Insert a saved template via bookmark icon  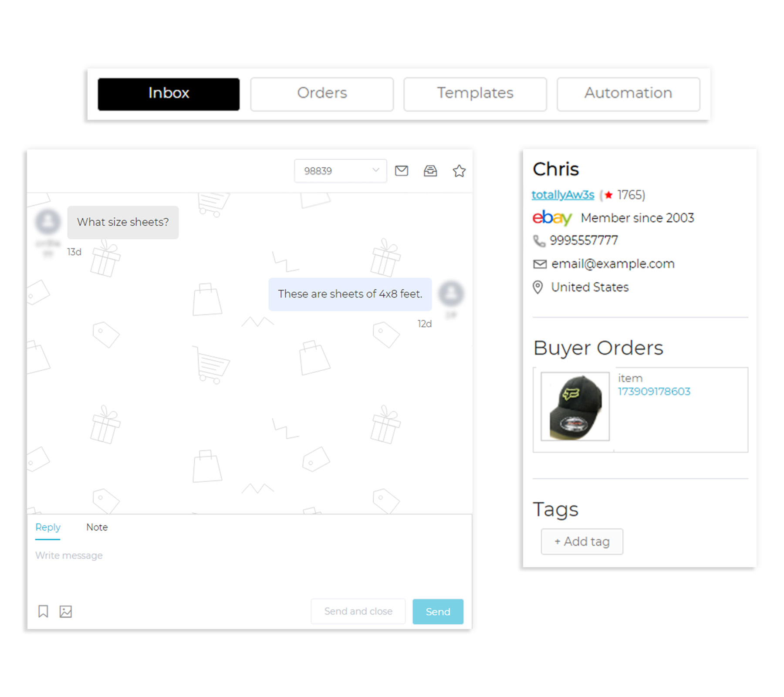[x=43, y=612]
